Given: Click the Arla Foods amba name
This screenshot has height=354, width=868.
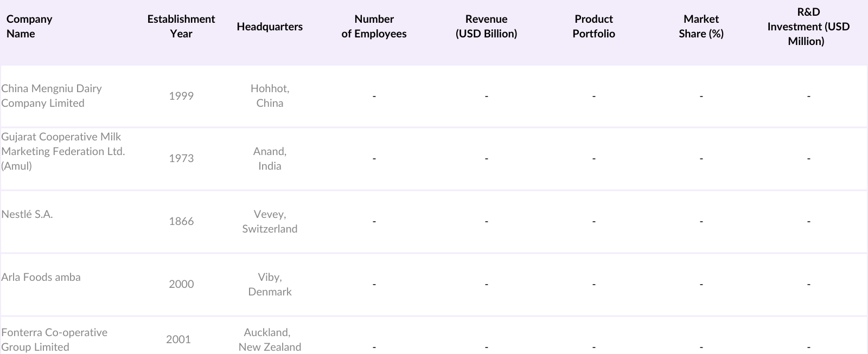Looking at the screenshot, I should [x=41, y=278].
